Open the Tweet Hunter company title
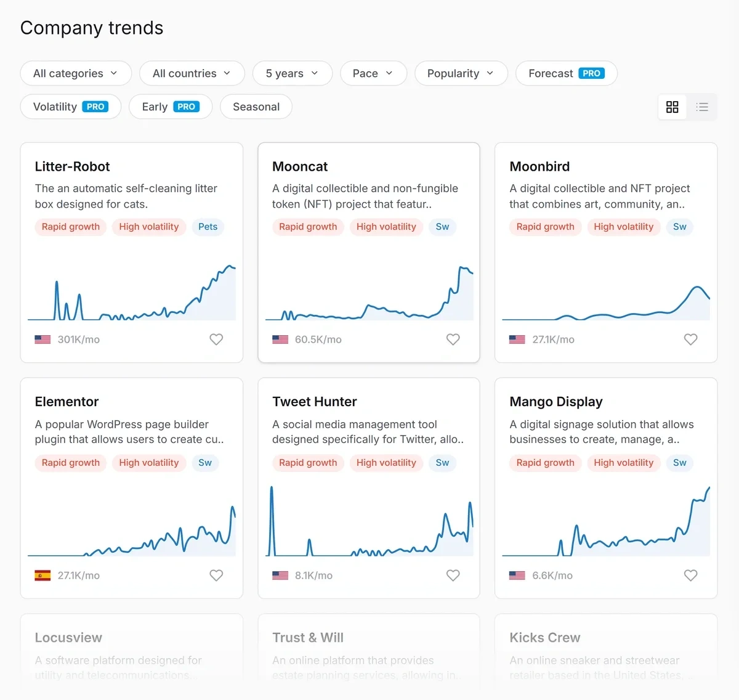 point(315,402)
